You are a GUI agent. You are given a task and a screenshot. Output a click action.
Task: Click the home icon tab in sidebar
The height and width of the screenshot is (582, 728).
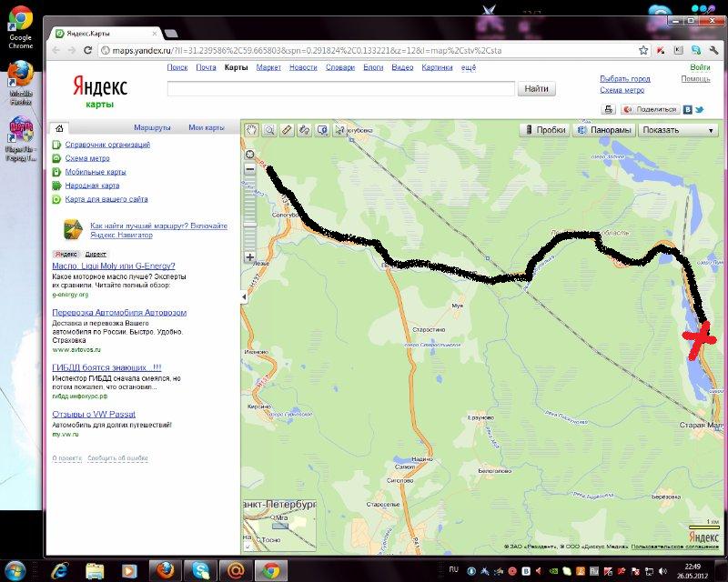[59, 128]
